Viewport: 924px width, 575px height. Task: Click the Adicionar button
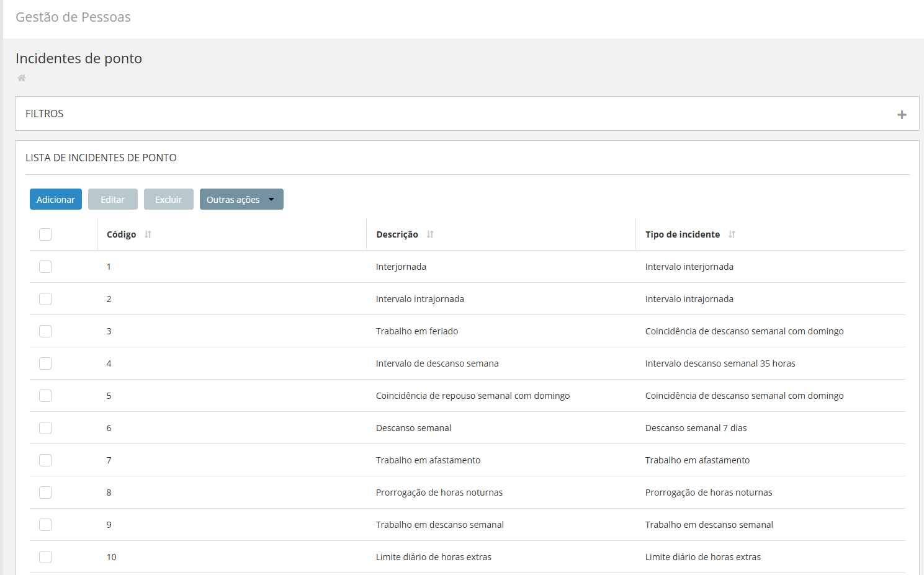(56, 199)
